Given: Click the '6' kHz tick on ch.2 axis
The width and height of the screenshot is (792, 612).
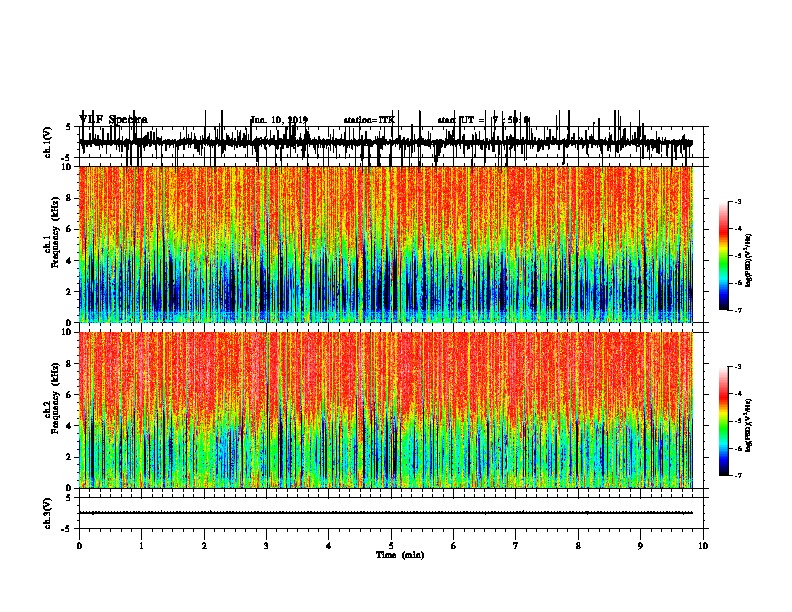Looking at the screenshot, I should point(69,395).
